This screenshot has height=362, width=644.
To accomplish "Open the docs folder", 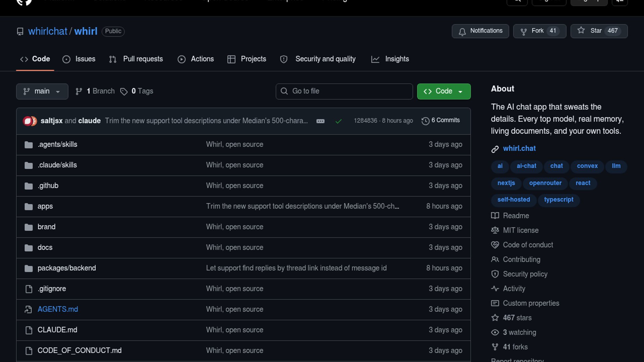I will [x=45, y=247].
